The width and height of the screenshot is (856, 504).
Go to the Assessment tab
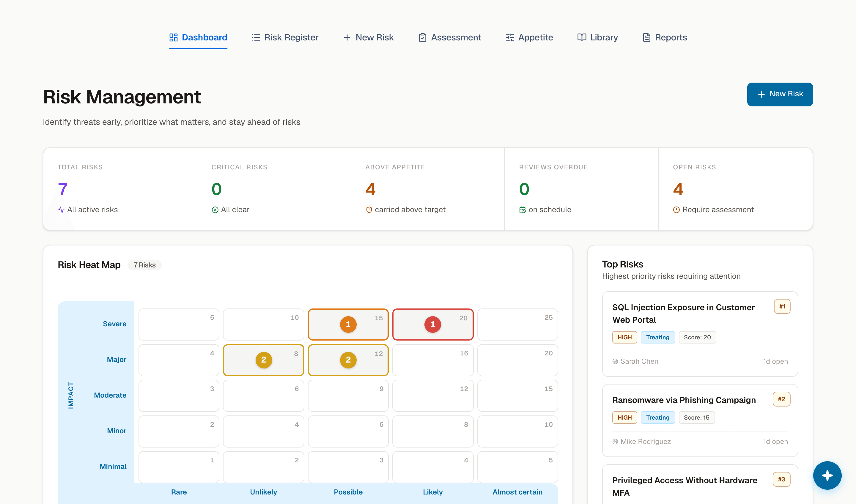click(x=450, y=37)
